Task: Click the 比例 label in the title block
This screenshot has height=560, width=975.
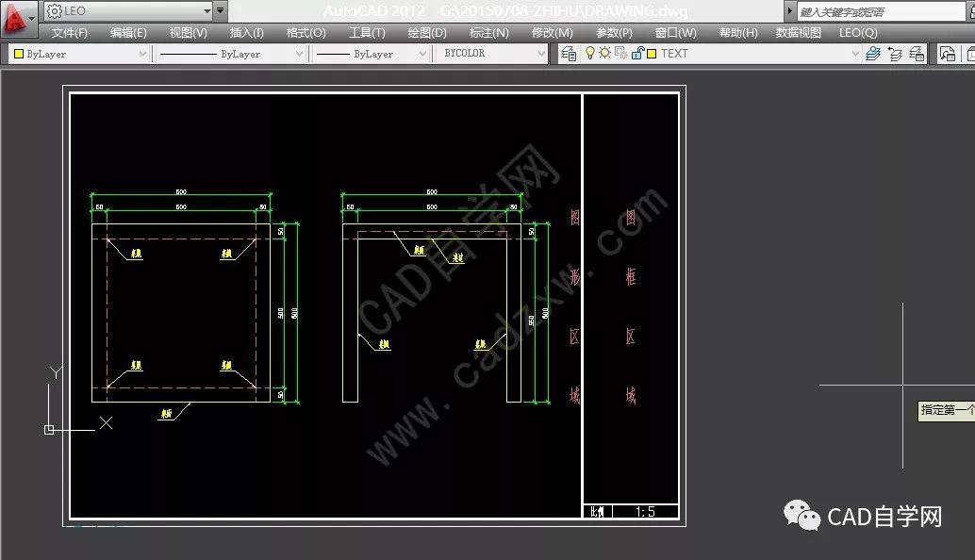Action: point(597,512)
